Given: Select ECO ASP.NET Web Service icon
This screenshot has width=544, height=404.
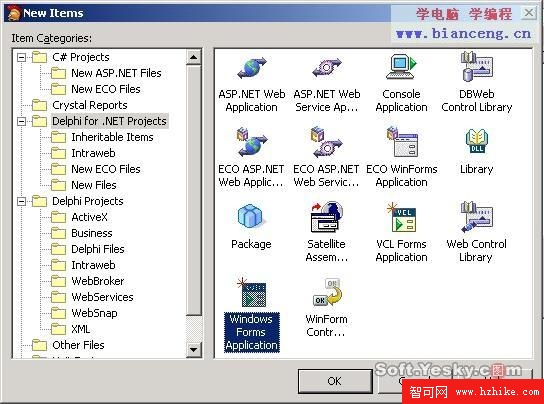Looking at the screenshot, I should point(326,142).
